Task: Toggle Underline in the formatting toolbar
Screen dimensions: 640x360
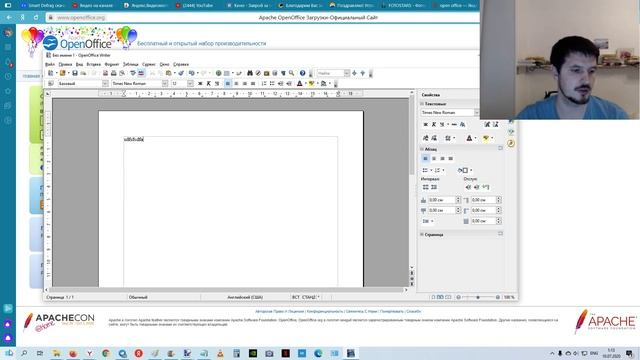Action: pos(217,83)
